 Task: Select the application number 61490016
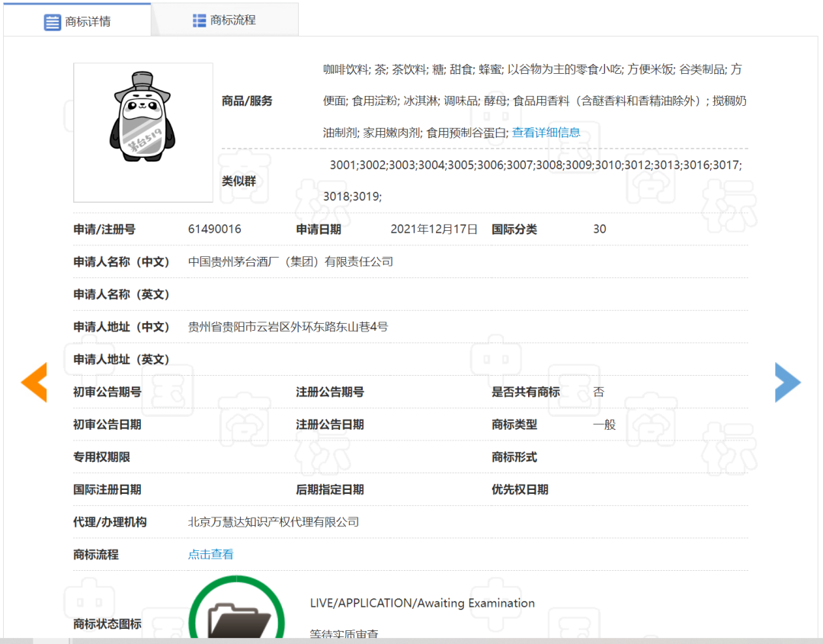click(x=215, y=229)
